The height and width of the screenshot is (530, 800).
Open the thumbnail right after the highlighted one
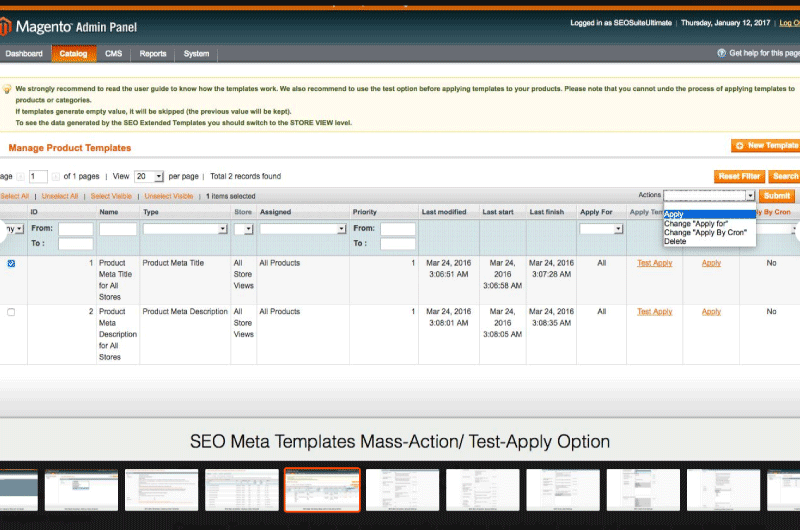(x=403, y=490)
